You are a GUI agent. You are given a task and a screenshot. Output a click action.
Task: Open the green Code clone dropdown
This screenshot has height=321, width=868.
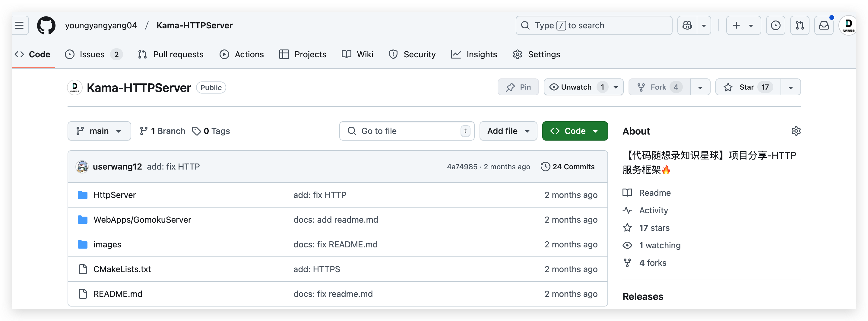tap(575, 131)
